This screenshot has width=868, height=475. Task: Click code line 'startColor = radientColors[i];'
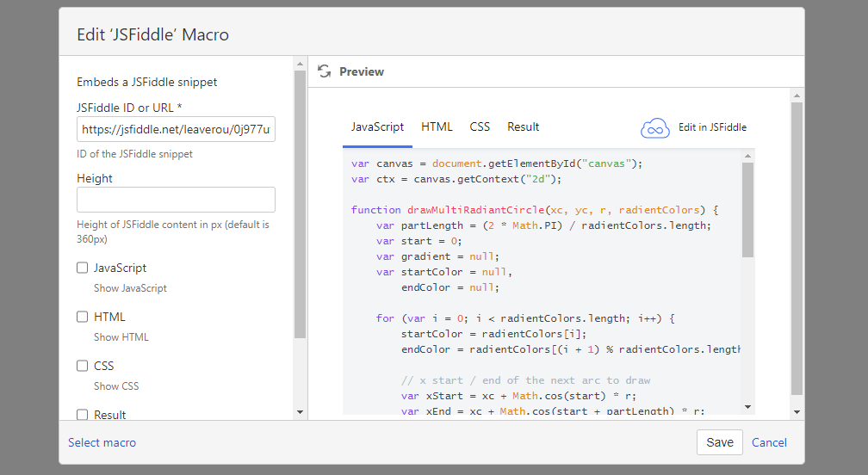[493, 334]
